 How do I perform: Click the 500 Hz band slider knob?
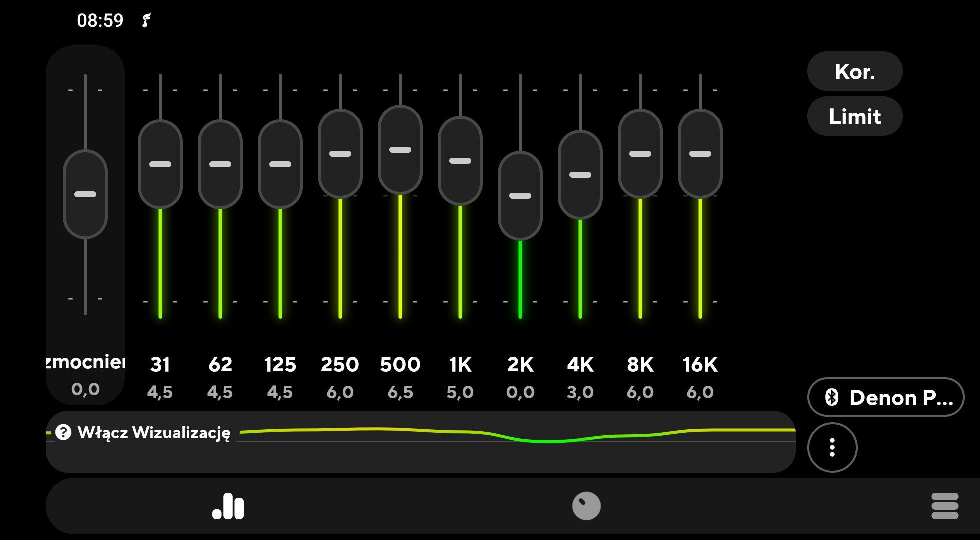(x=400, y=150)
